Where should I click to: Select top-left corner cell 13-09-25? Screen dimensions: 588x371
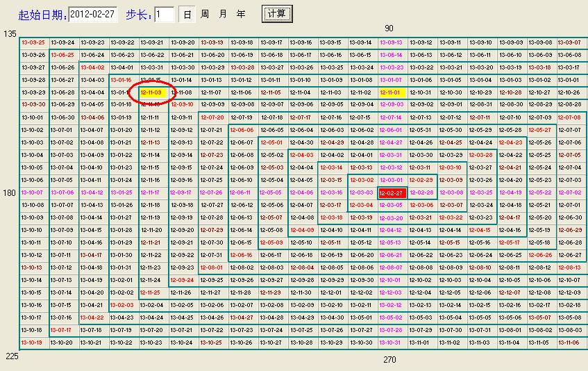click(x=33, y=42)
